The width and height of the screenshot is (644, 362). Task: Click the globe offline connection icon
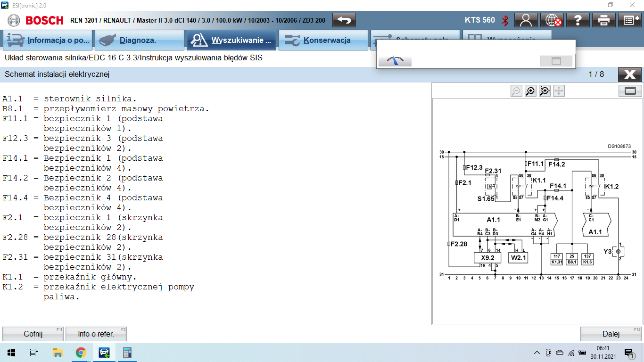pyautogui.click(x=552, y=20)
